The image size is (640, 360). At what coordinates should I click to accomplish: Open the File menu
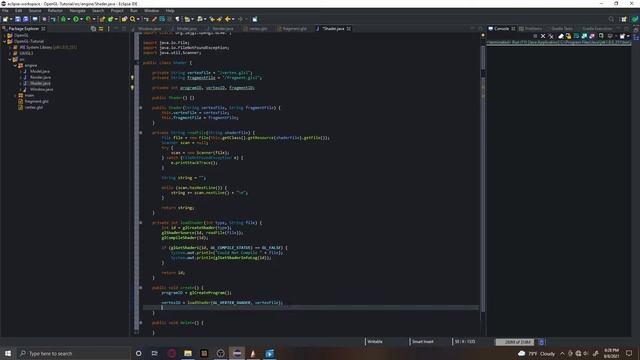[5, 11]
